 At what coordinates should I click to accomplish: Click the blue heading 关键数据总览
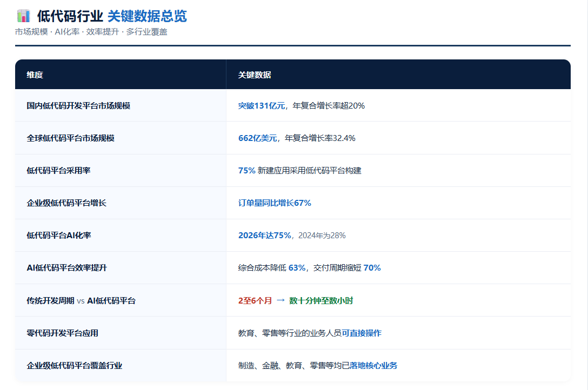point(147,16)
